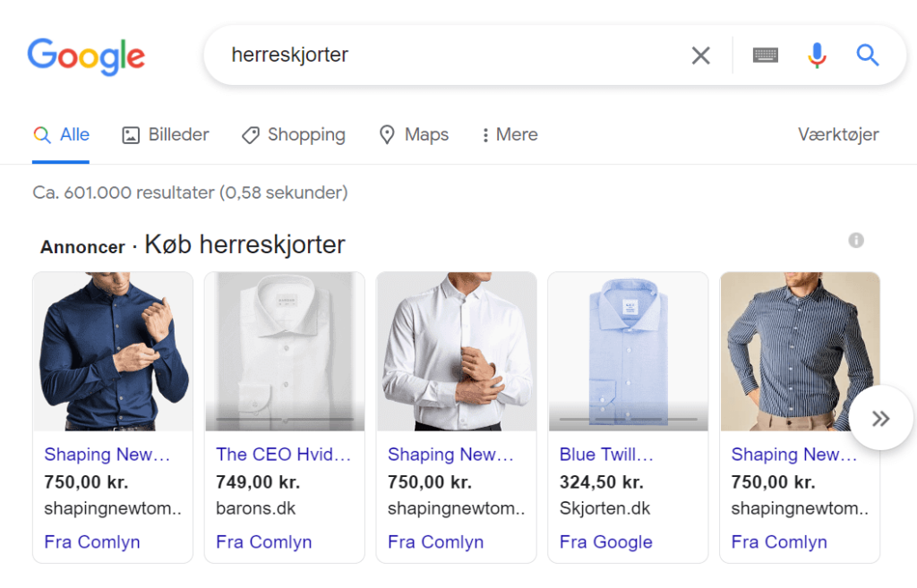Viewport: 917px width, 588px height.
Task: Switch to the Billeder tab
Action: tap(166, 135)
